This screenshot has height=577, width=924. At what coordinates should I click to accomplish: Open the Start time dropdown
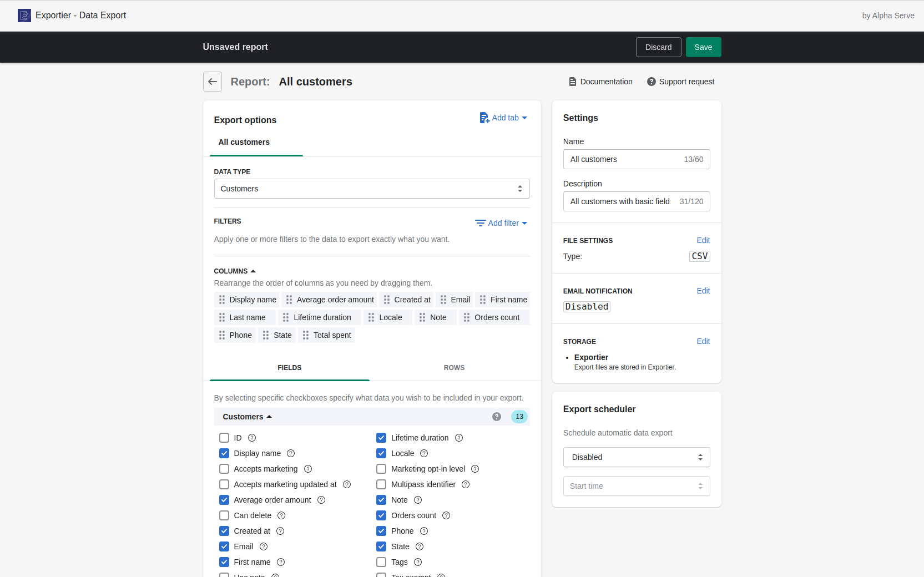(637, 486)
